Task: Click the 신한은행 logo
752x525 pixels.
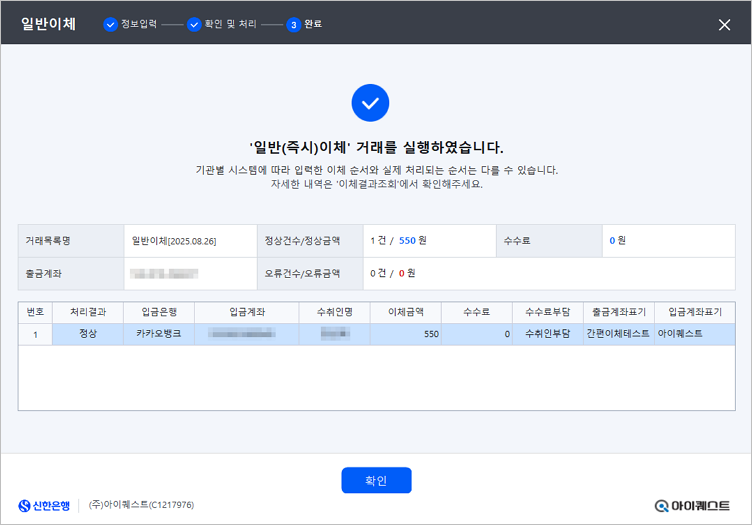Action: [x=44, y=505]
